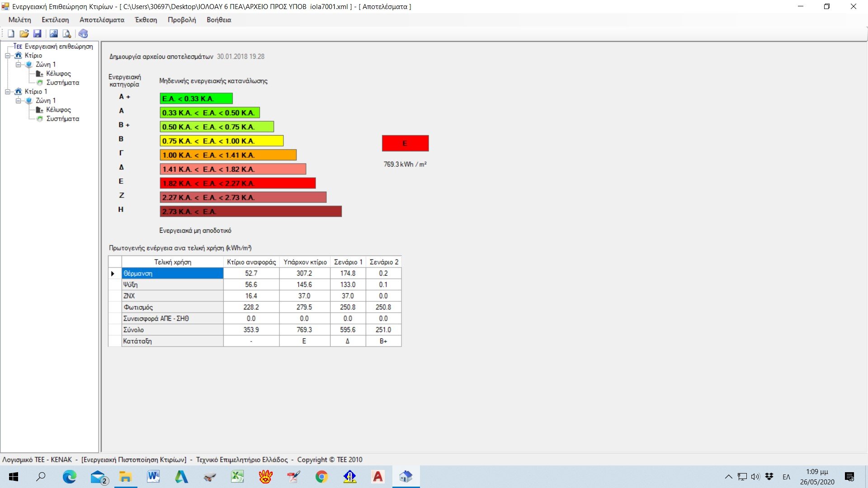The width and height of the screenshot is (868, 488).
Task: Click the Save floppy disk icon
Action: pyautogui.click(x=38, y=33)
